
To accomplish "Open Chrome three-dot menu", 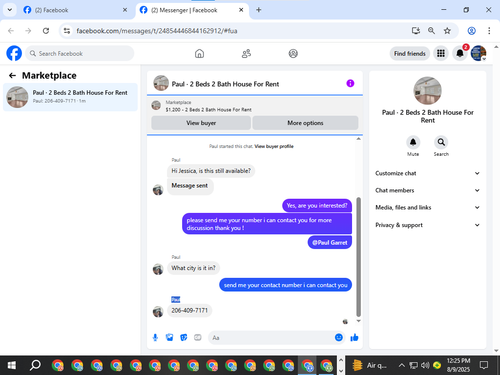I will point(489,31).
